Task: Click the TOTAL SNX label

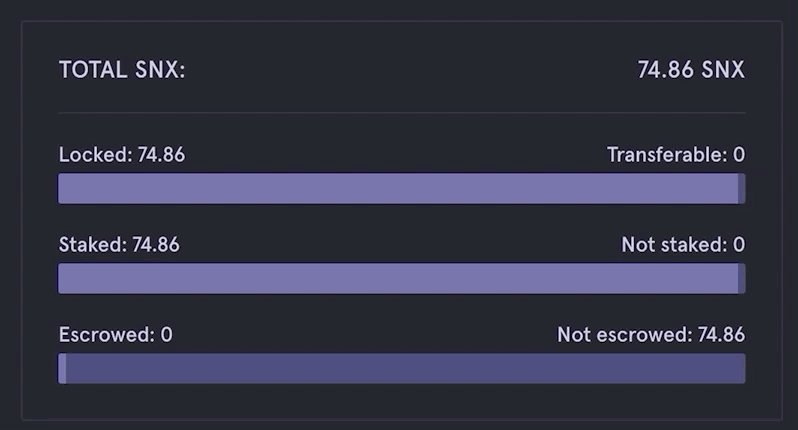Action: [122, 70]
